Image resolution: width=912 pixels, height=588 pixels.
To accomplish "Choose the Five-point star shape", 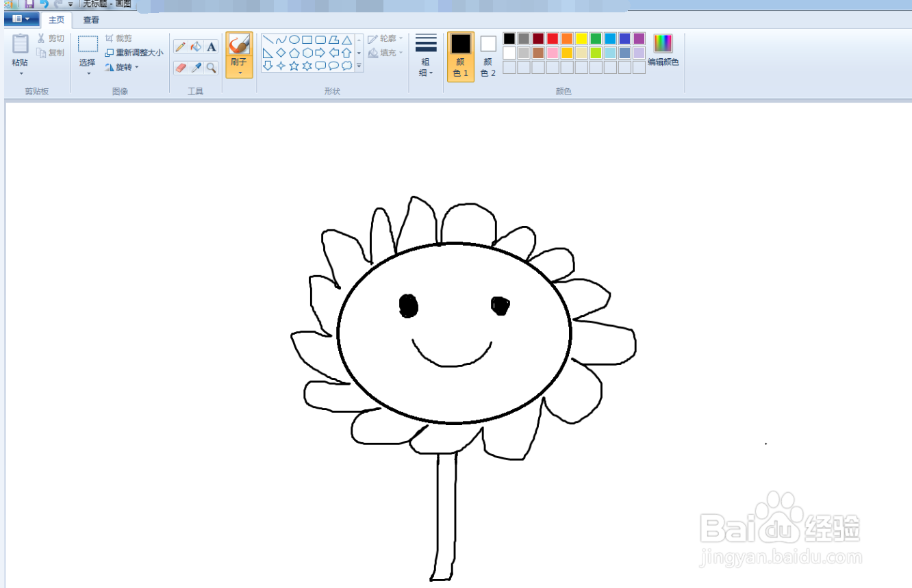I will pos(294,66).
